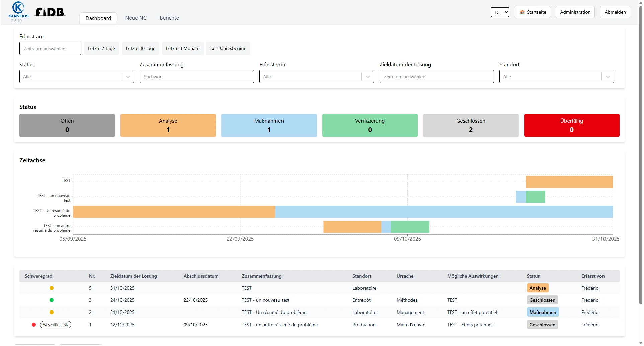Toggle the Überfällig status card

(x=571, y=125)
